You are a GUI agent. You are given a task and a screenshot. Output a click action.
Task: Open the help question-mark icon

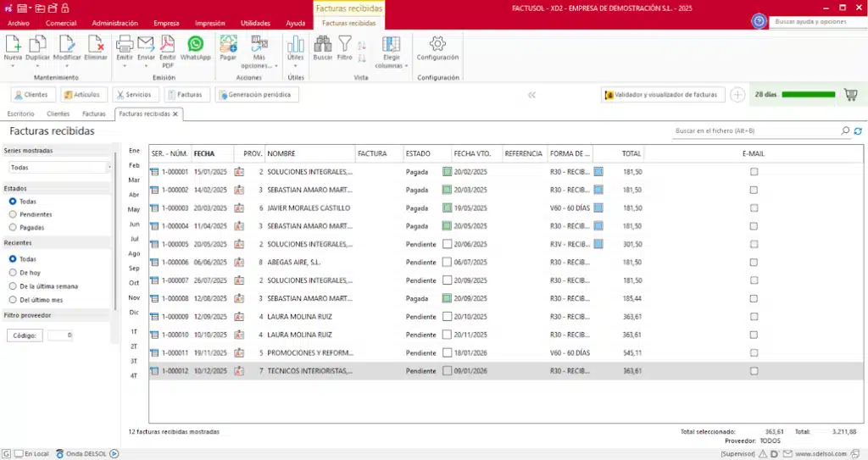pos(759,21)
